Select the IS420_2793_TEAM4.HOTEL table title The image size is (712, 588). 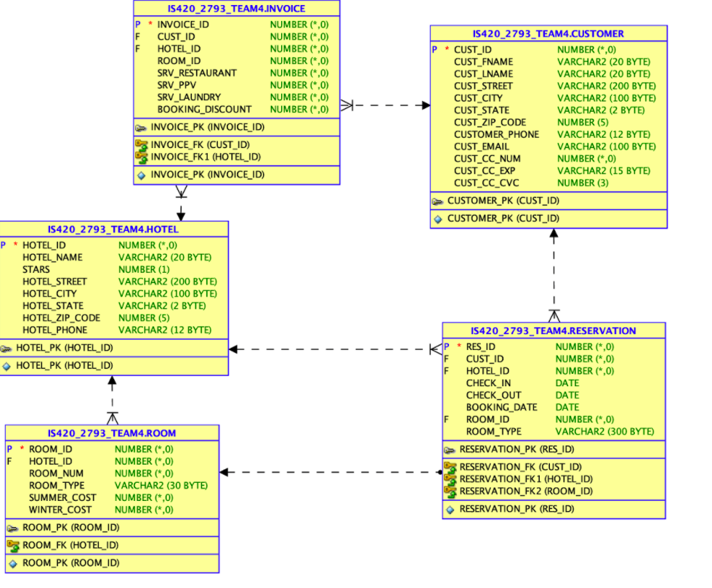(x=113, y=229)
